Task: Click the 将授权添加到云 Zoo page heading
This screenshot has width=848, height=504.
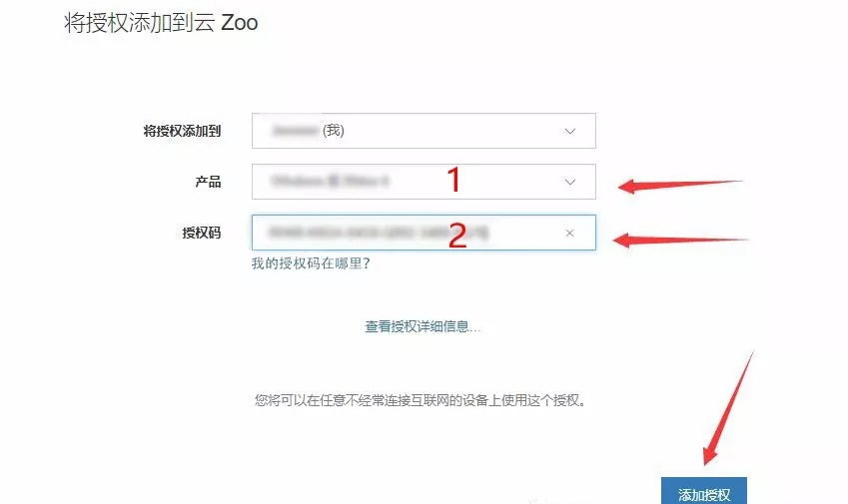Action: (161, 23)
